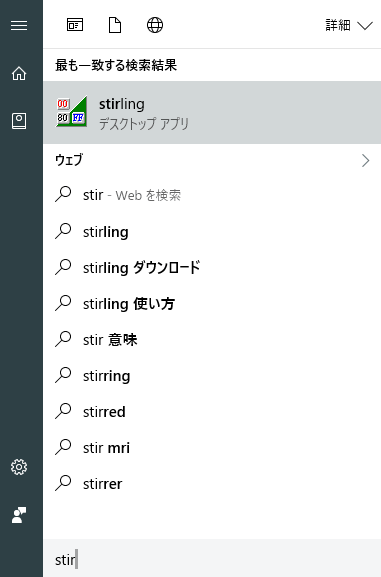Filter results by Documents icon
The image size is (381, 577).
115,25
